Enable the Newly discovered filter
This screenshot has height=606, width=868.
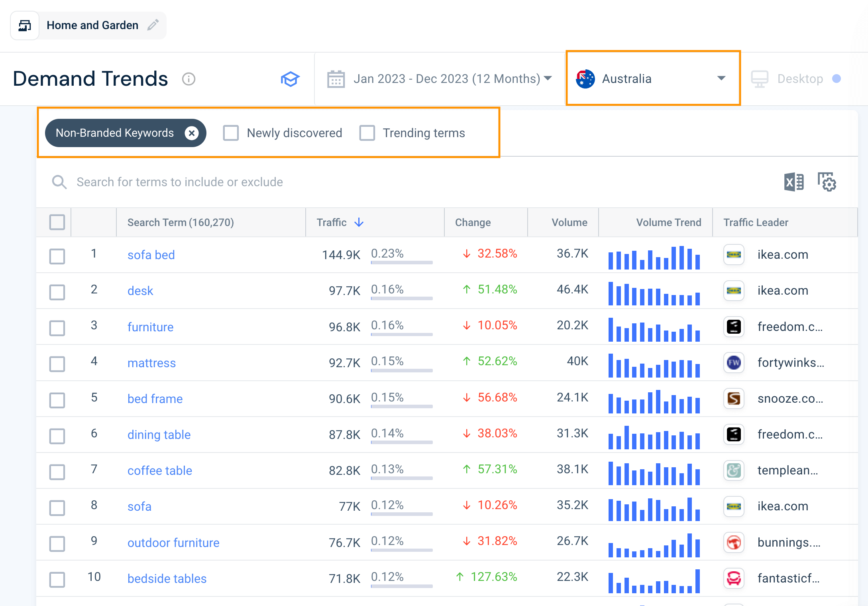coord(230,133)
